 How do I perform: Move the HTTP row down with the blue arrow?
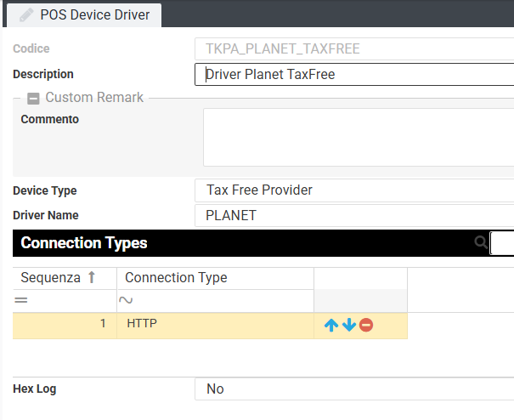(348, 325)
